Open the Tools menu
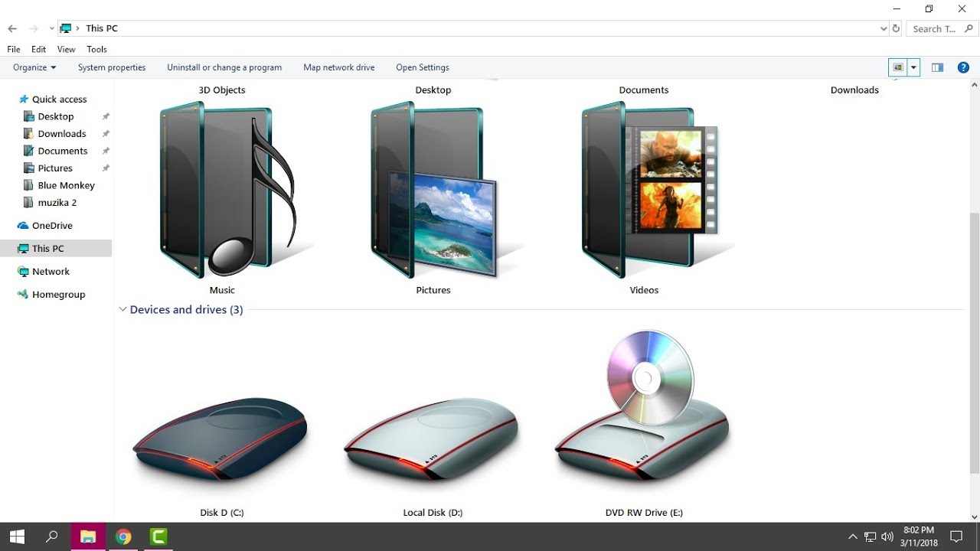The width and height of the screenshot is (980, 551). pos(96,49)
